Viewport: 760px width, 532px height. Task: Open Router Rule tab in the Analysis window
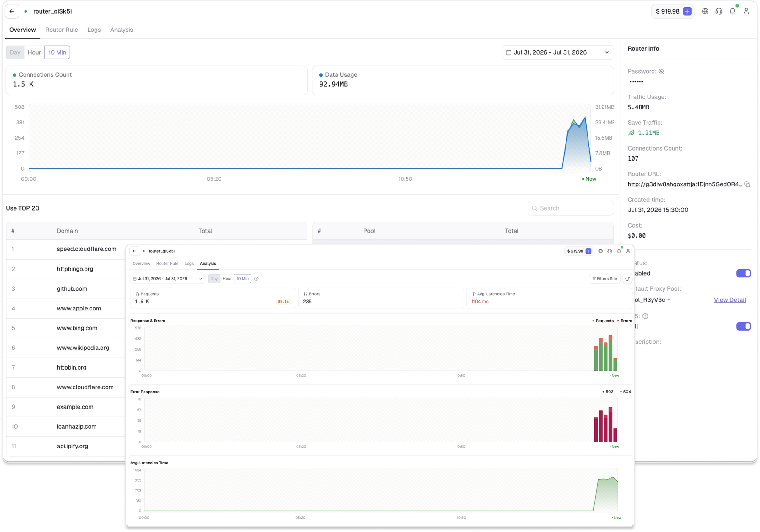(x=167, y=264)
